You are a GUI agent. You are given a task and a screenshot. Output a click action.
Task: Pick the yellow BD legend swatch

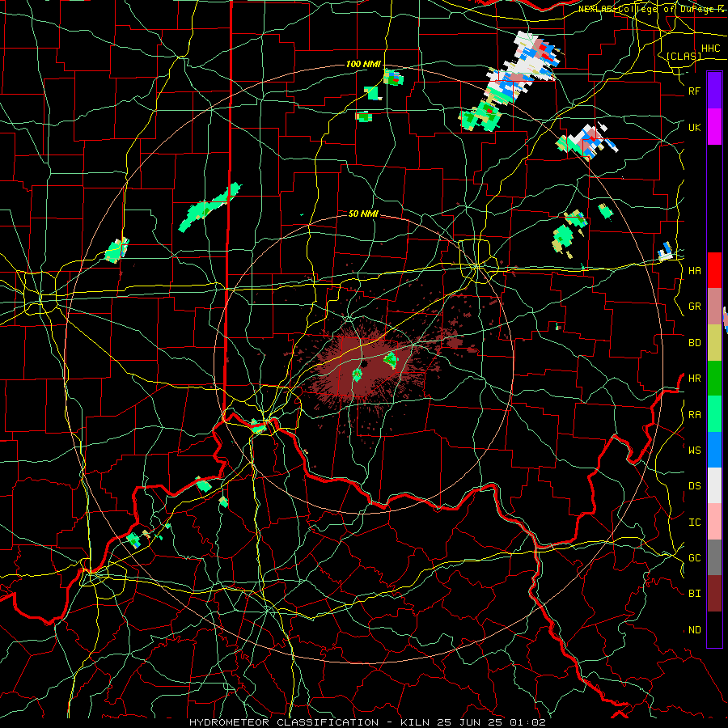coord(714,343)
